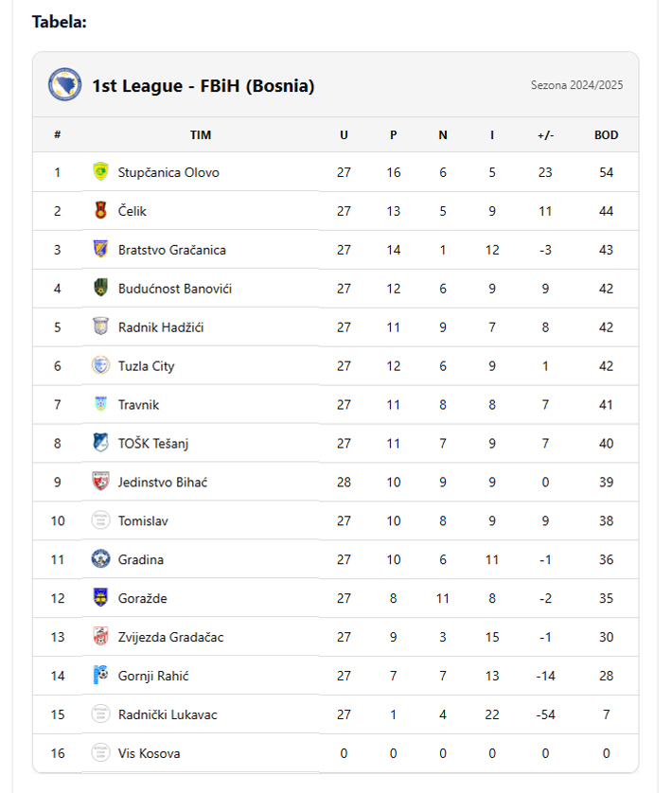The height and width of the screenshot is (793, 672).
Task: Click Stupčanica Olovo club crest
Action: click(100, 172)
